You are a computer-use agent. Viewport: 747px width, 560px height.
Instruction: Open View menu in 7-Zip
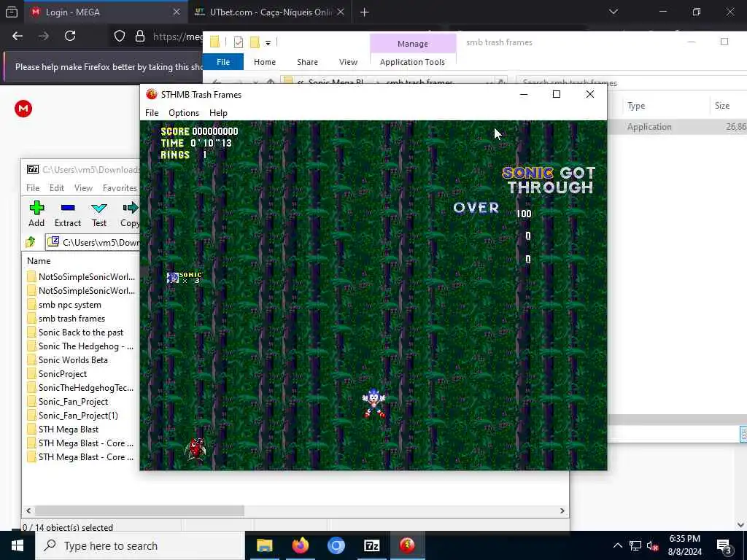(83, 188)
